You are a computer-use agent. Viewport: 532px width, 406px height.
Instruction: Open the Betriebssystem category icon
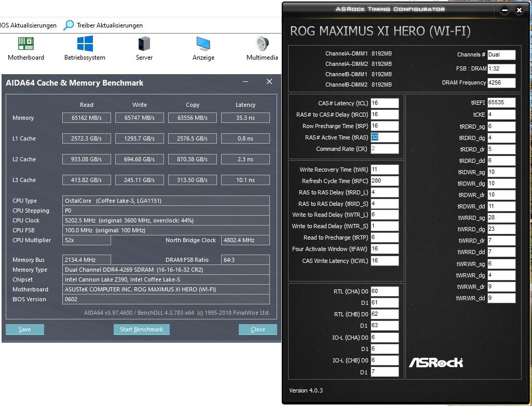[85, 44]
